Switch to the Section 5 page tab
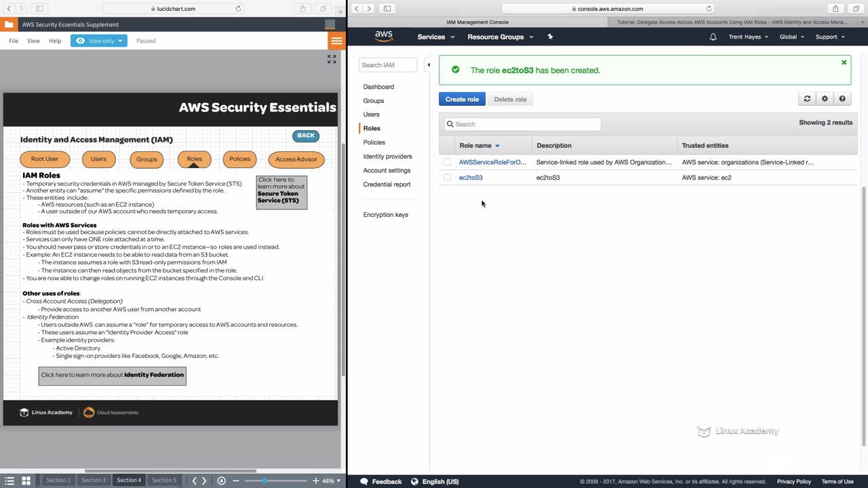The height and width of the screenshot is (488, 868). tap(164, 481)
